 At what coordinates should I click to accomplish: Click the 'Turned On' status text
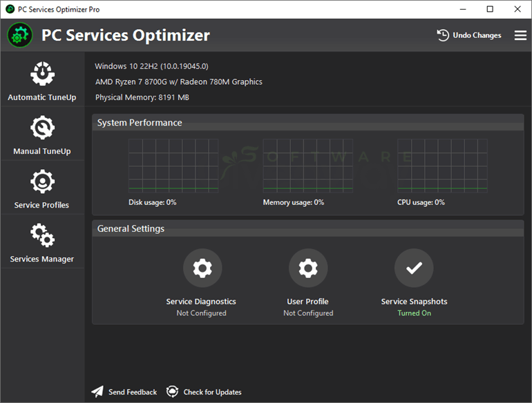pyautogui.click(x=415, y=313)
